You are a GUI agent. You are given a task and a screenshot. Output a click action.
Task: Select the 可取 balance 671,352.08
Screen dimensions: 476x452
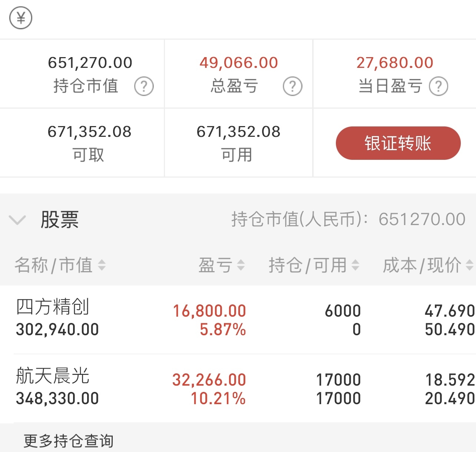coord(89,132)
